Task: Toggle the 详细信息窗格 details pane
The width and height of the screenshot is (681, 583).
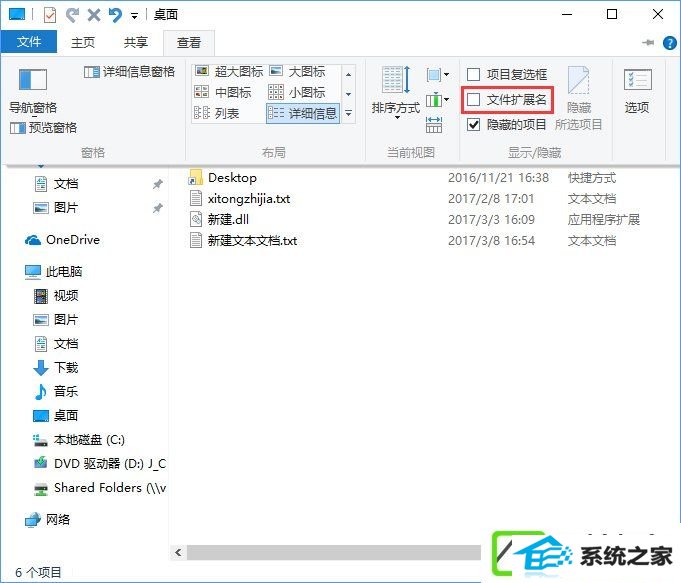Action: tap(129, 72)
